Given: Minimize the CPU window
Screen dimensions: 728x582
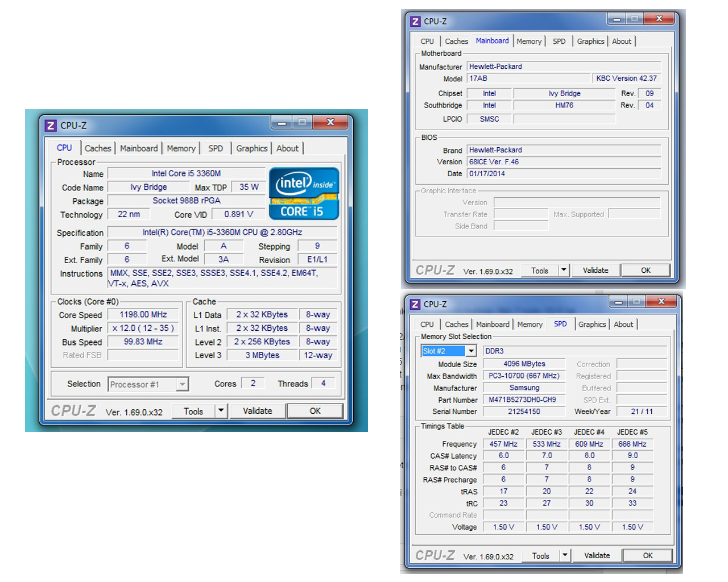Looking at the screenshot, I should click(x=282, y=122).
